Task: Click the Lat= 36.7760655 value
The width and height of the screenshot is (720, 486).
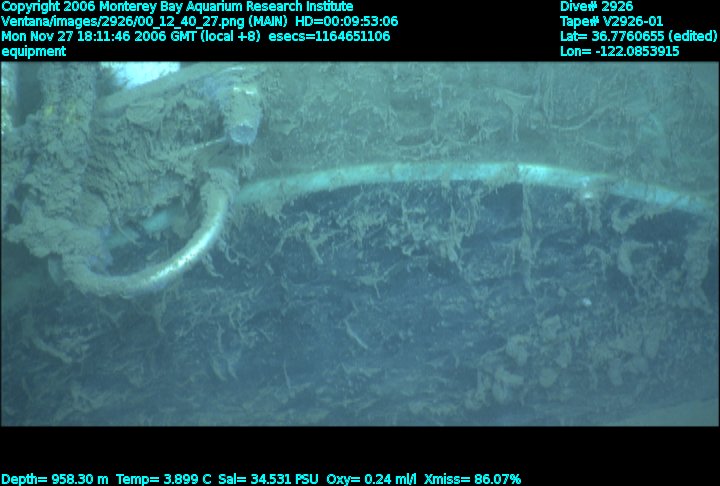Action: click(639, 36)
